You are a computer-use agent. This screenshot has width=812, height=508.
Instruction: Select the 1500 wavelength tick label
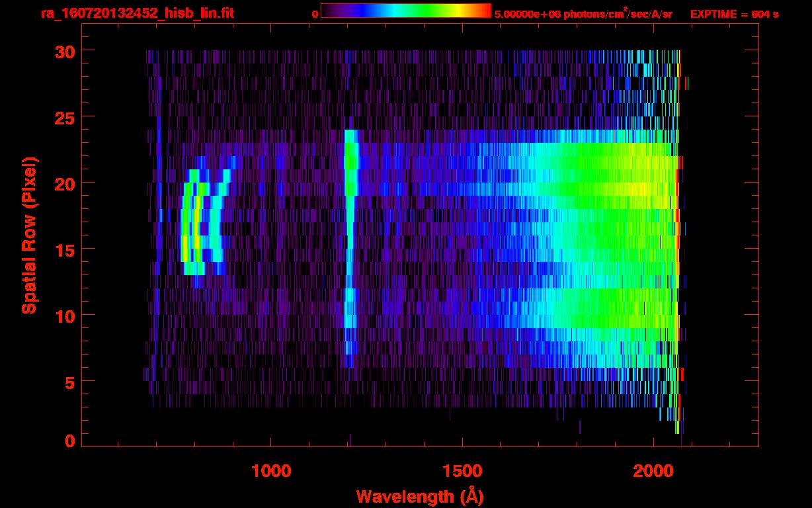[462, 471]
